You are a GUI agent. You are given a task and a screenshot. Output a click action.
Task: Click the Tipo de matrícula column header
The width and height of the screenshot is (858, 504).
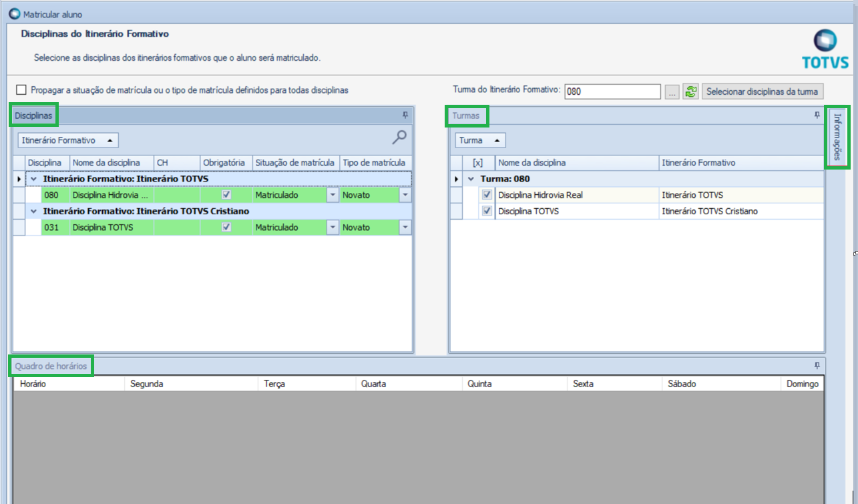tap(375, 163)
